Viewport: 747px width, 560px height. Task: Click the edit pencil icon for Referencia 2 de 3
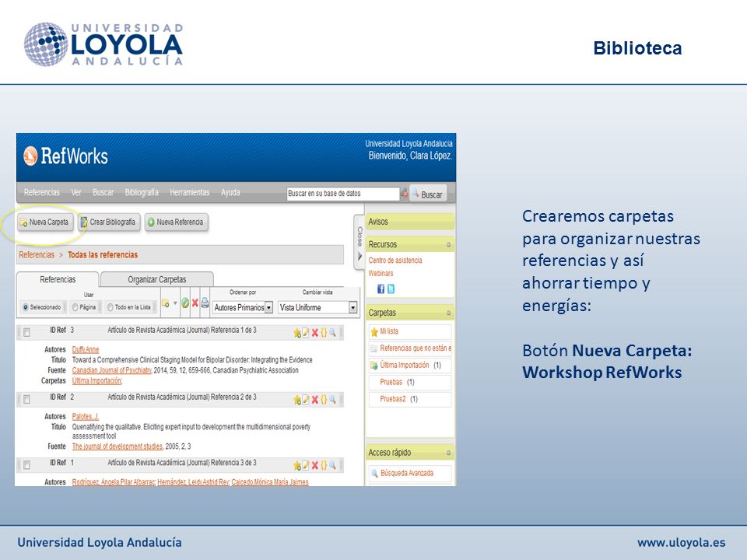(306, 400)
